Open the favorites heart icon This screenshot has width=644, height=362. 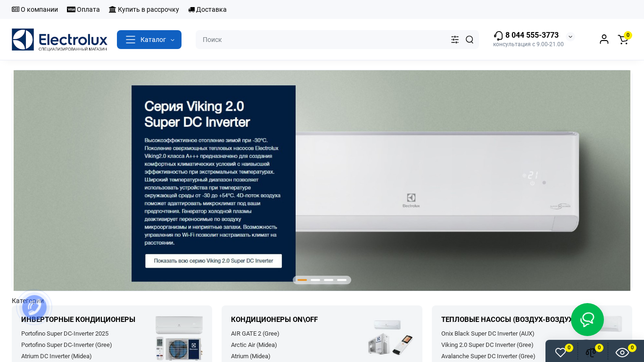click(561, 352)
